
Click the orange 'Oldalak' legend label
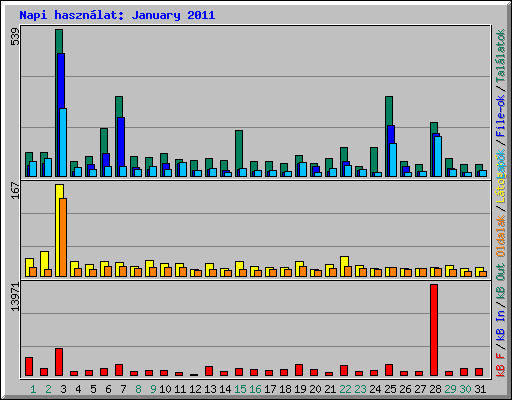click(x=500, y=236)
